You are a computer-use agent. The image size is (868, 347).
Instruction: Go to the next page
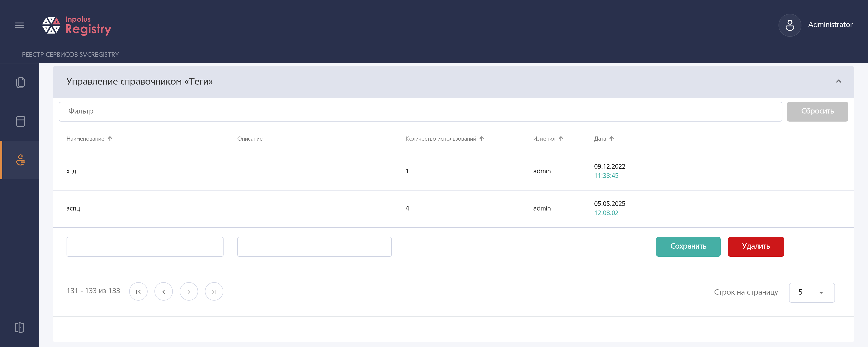(x=189, y=291)
